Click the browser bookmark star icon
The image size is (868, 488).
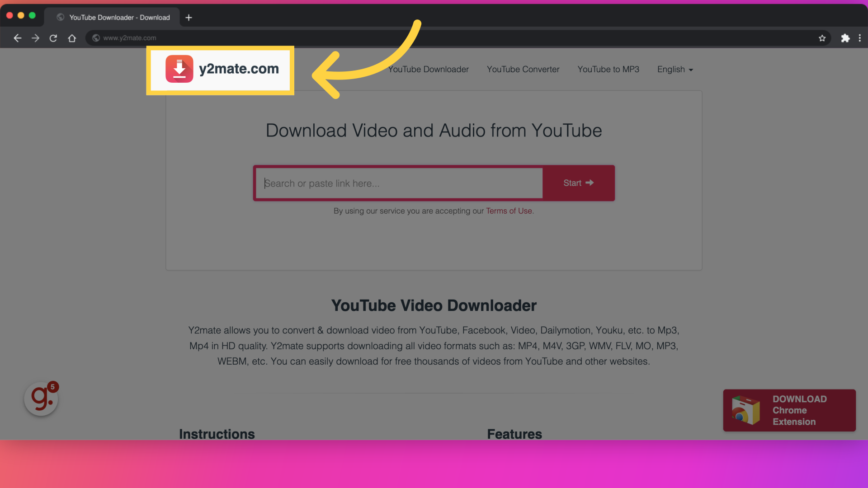(822, 38)
